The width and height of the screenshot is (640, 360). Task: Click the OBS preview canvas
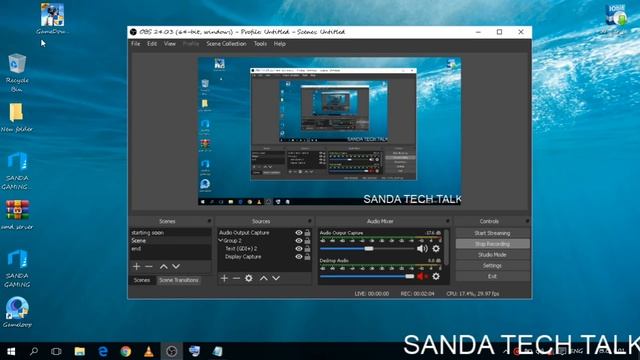[329, 131]
